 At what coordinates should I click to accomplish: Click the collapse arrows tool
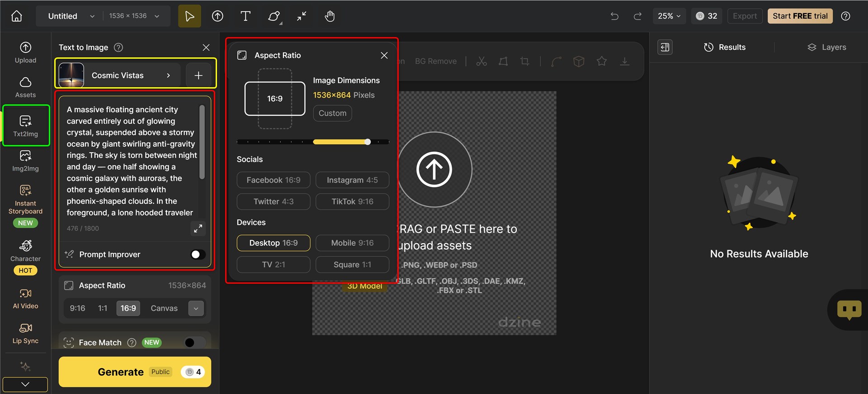[302, 16]
